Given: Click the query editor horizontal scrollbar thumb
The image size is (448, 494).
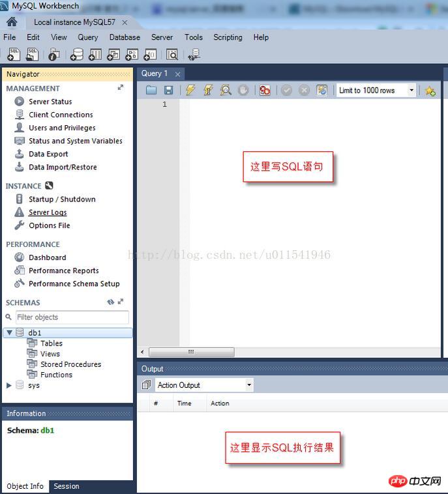Looking at the screenshot, I should (x=191, y=352).
